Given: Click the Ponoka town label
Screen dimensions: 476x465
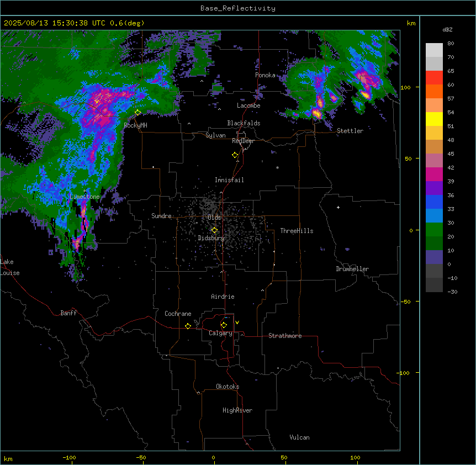Looking at the screenshot, I should (x=265, y=75).
